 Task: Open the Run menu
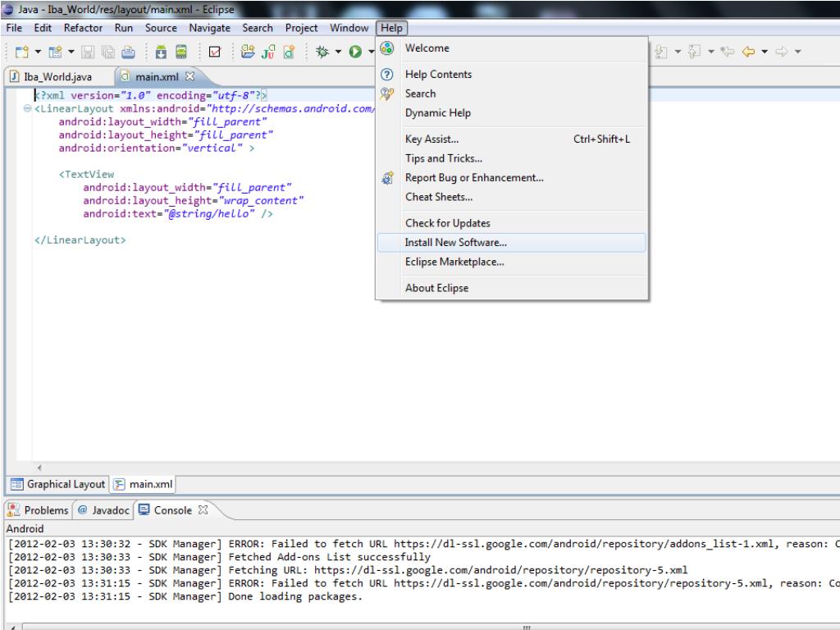(x=124, y=28)
